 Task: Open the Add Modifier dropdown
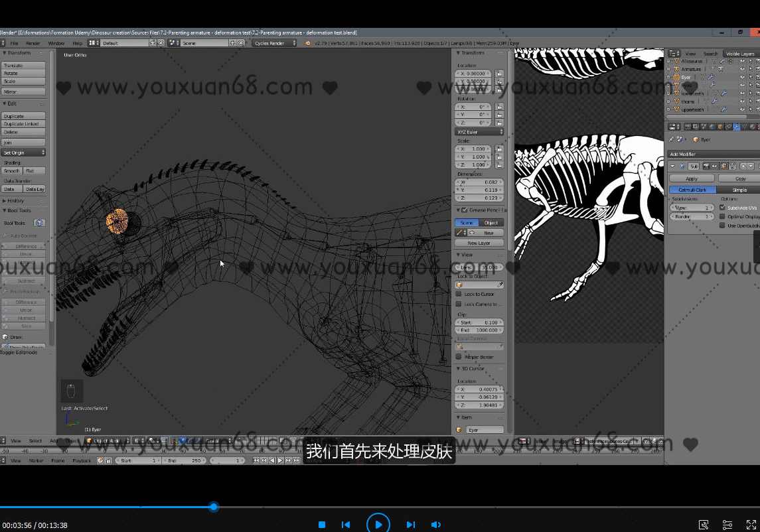[x=710, y=155]
